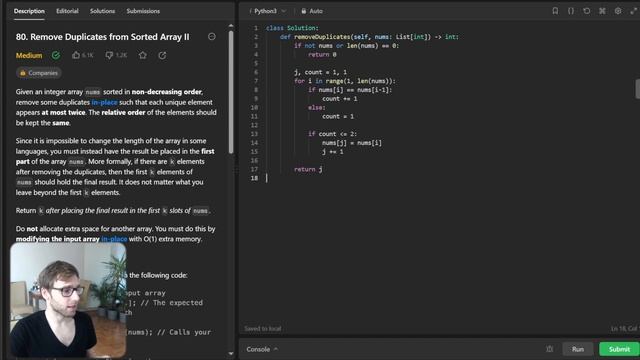Click the code line 'j, count = 1, 1'
640x360 pixels.
click(320, 72)
